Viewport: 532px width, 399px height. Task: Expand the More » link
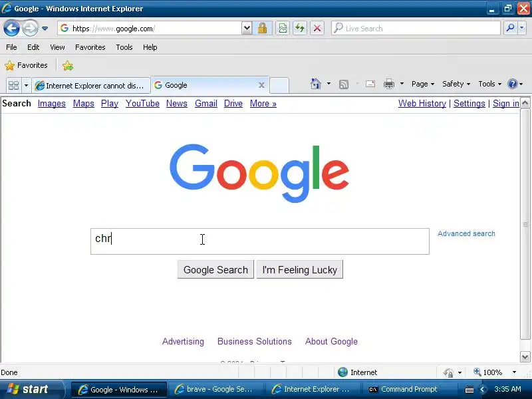(x=263, y=104)
